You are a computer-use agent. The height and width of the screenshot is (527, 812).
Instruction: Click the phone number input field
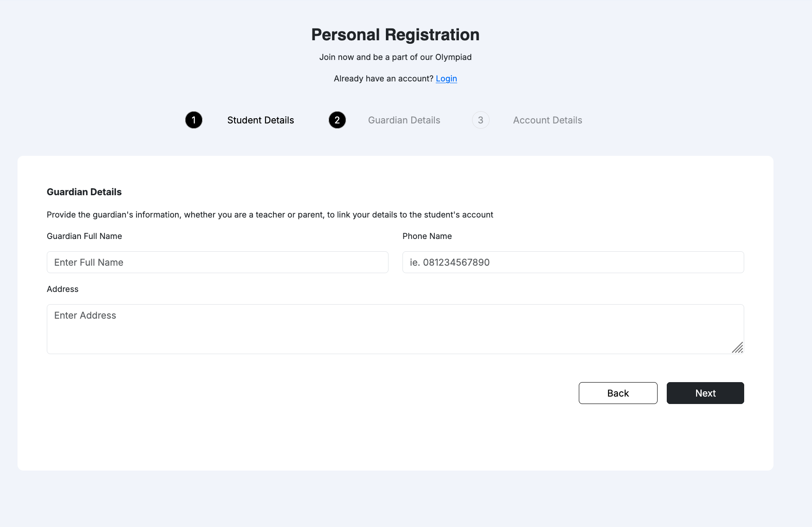[573, 262]
